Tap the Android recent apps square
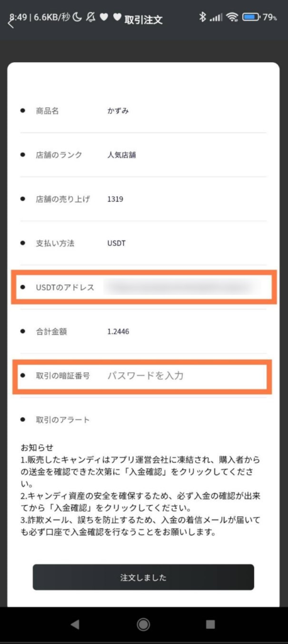 point(211,625)
